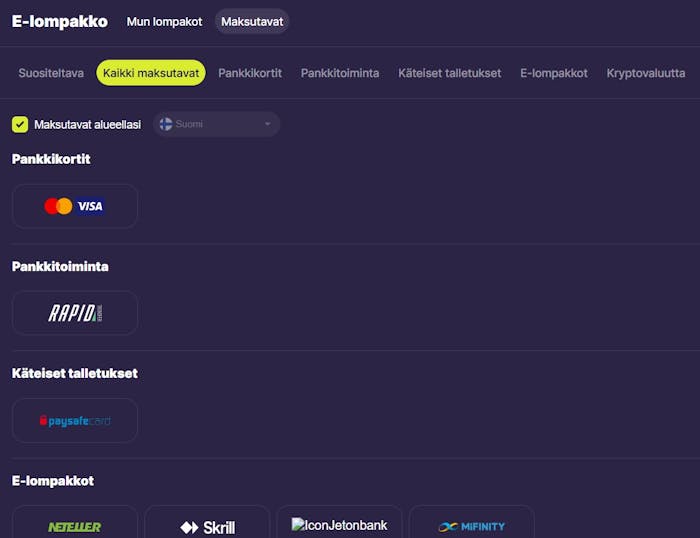Filter by Suositeltava payment methods

[x=51, y=73]
